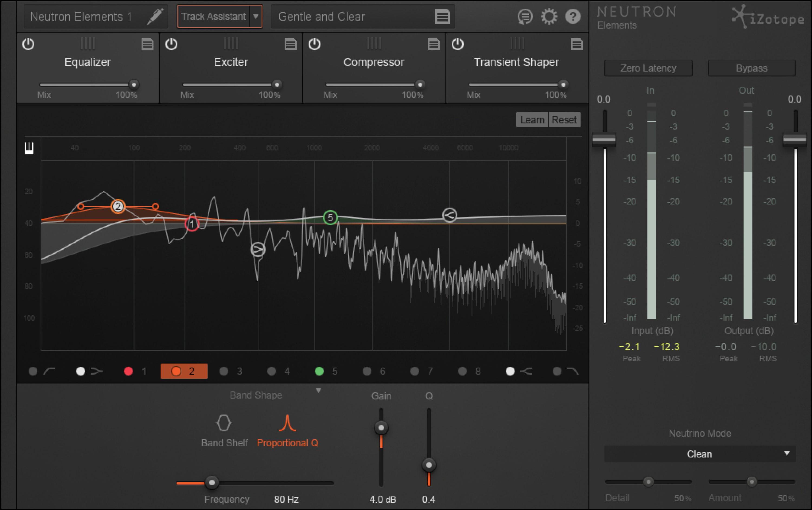Viewport: 812px width, 510px height.
Task: Open the Track Assistant dropdown arrow
Action: (256, 16)
